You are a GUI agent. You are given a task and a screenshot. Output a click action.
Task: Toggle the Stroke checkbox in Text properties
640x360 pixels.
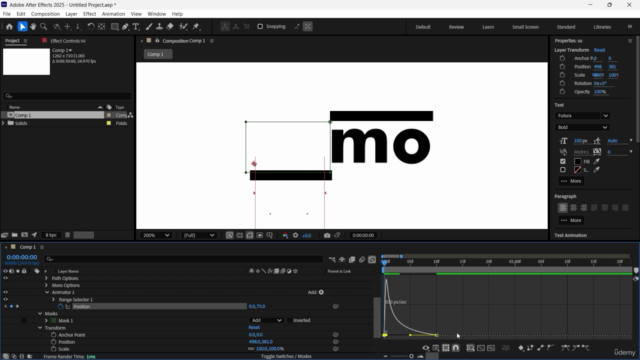pos(563,170)
